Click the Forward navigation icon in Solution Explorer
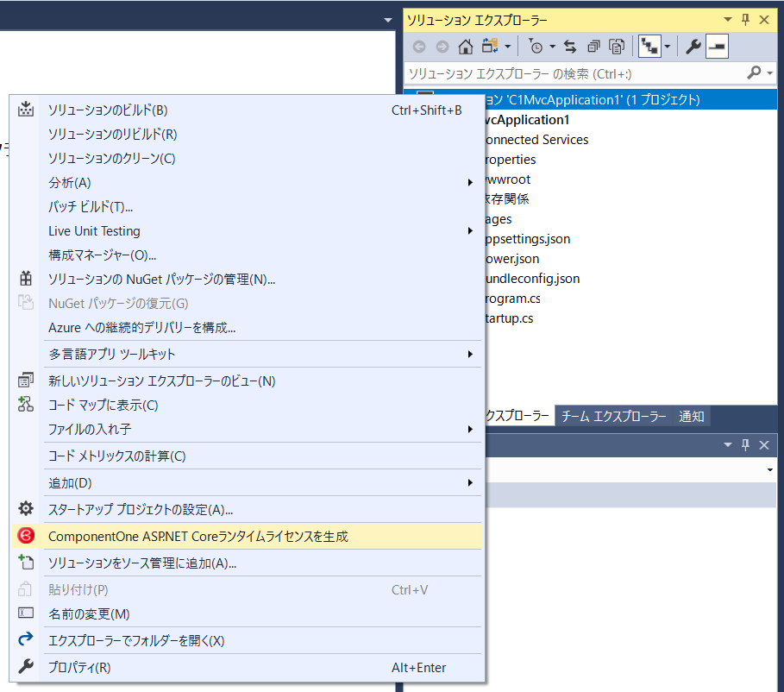Image resolution: width=784 pixels, height=692 pixels. tap(442, 47)
